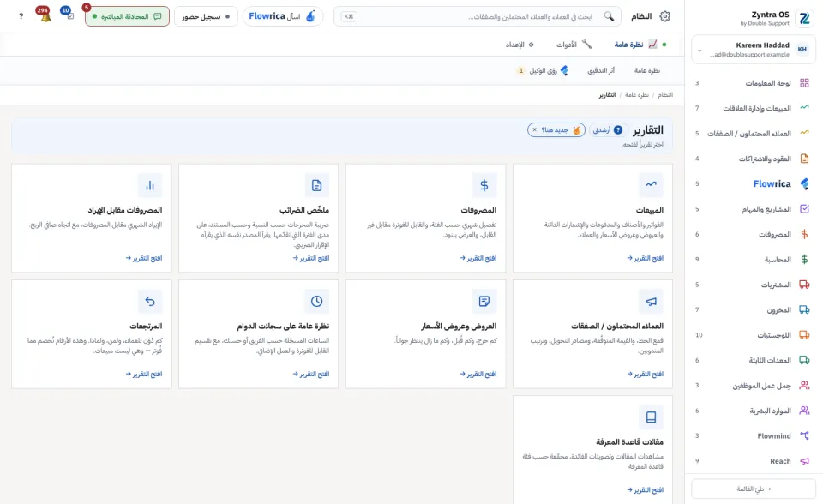The image size is (823, 504).
Task: Open the المرتجعات report link
Action: click(144, 374)
